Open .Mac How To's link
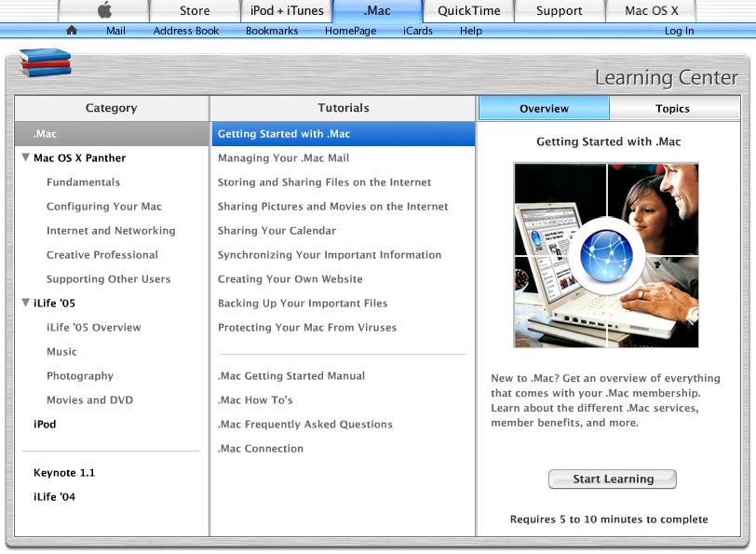Image resolution: width=756 pixels, height=554 pixels. pos(255,399)
